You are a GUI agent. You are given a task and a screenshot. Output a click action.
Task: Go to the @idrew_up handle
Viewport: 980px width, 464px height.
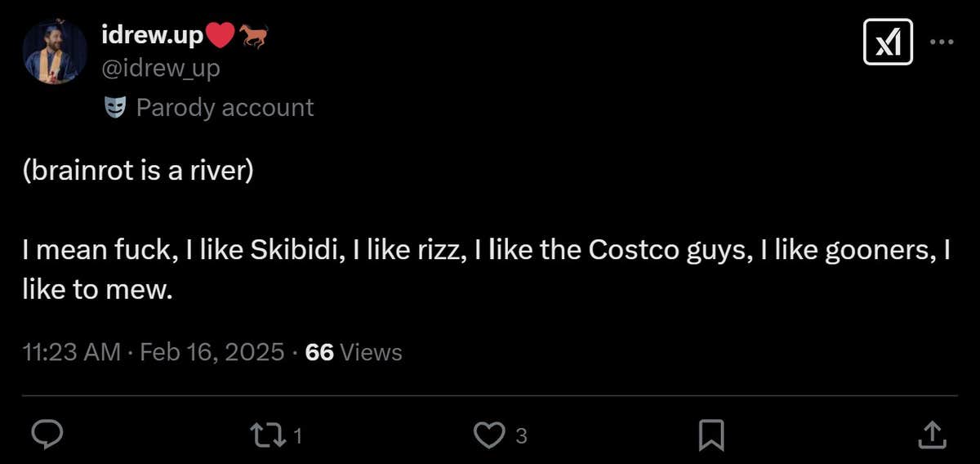[x=160, y=69]
